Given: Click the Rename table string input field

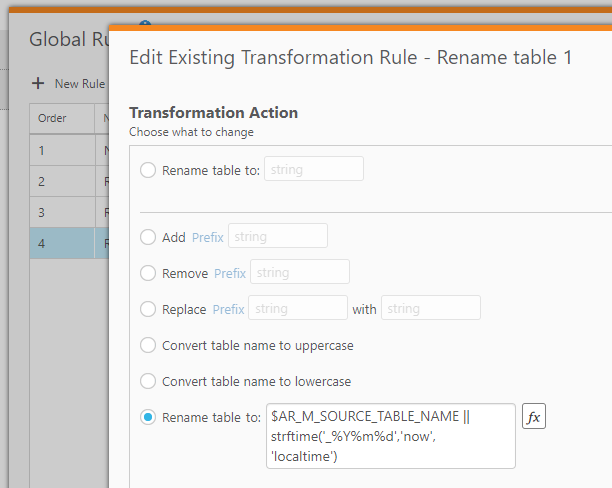Looking at the screenshot, I should (313, 169).
